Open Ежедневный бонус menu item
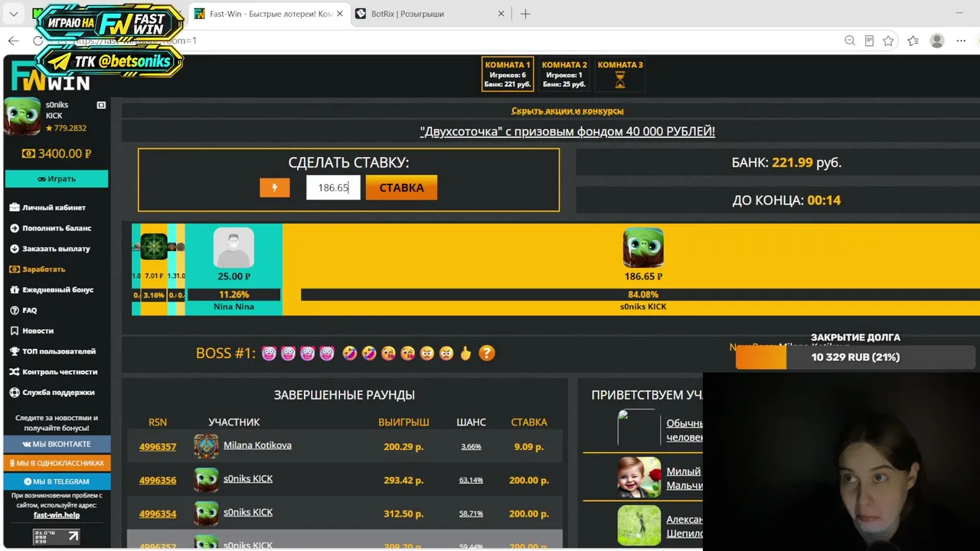 coord(57,290)
